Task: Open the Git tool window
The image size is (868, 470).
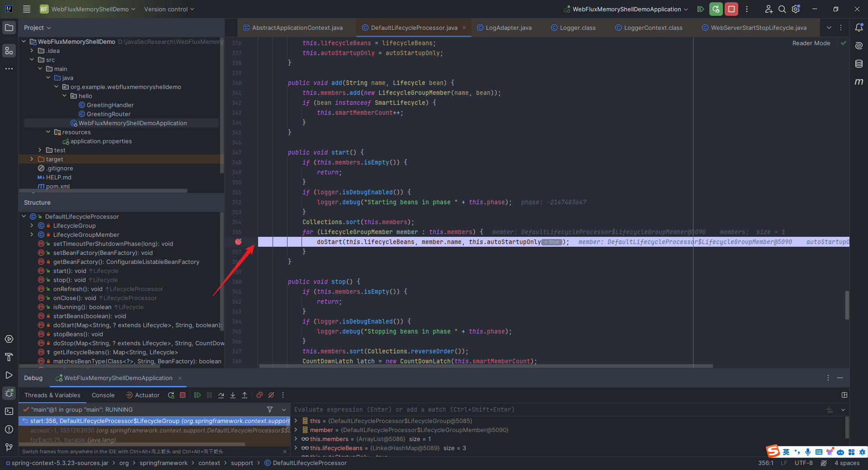Action: pos(9,447)
